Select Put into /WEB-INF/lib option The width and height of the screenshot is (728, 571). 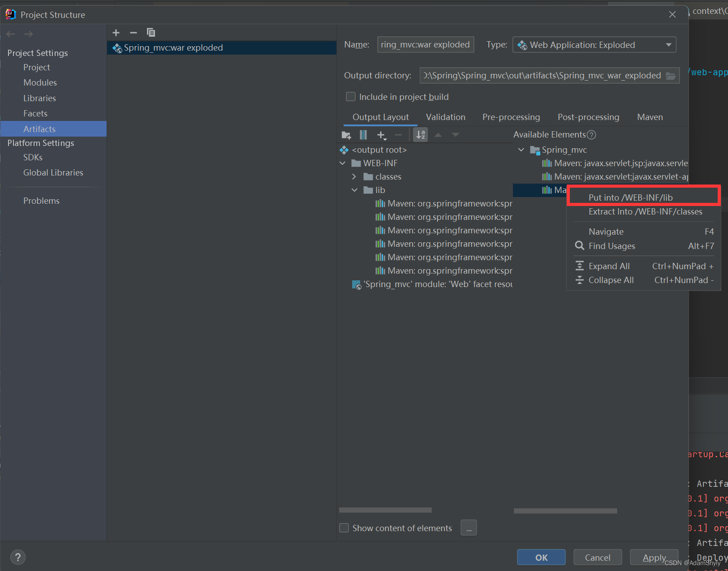[631, 197]
